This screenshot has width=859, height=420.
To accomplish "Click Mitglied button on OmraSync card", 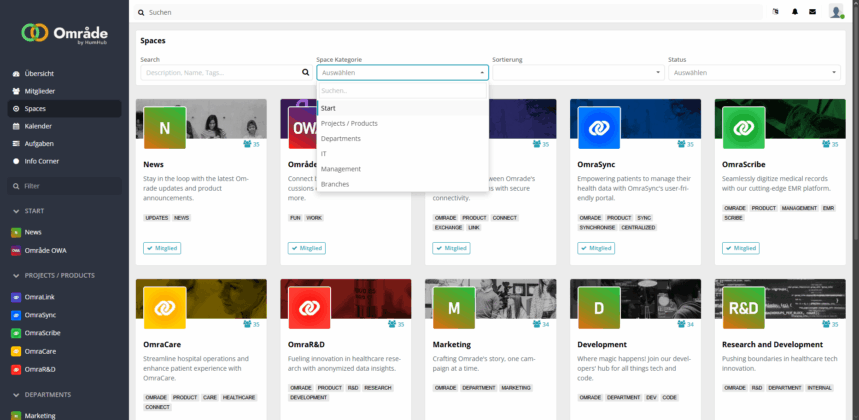I will (x=596, y=248).
